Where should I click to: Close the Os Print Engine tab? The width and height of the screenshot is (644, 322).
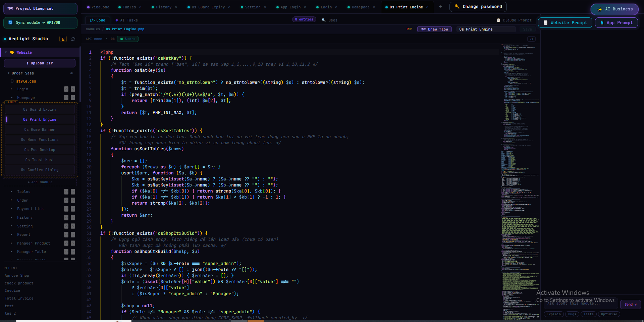coord(427,7)
